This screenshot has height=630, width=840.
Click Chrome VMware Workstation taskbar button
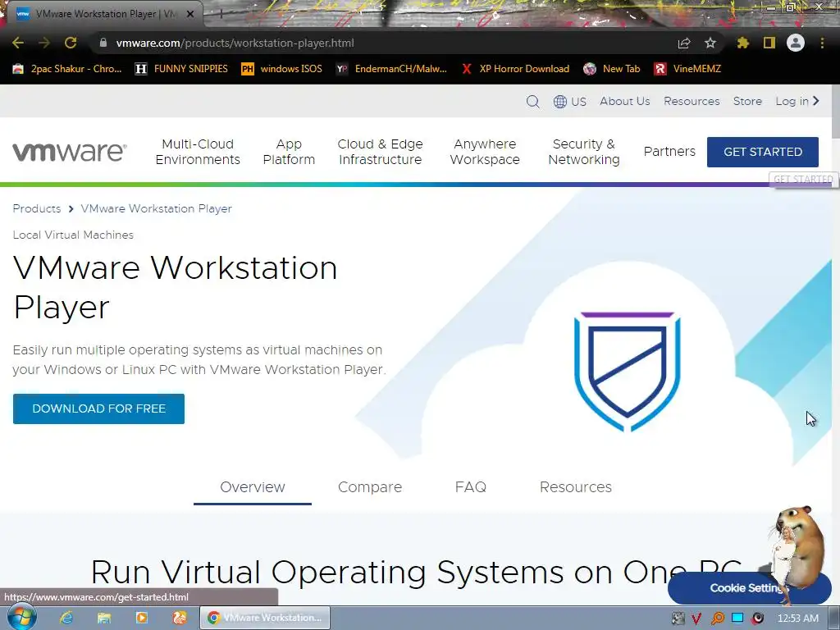(265, 618)
